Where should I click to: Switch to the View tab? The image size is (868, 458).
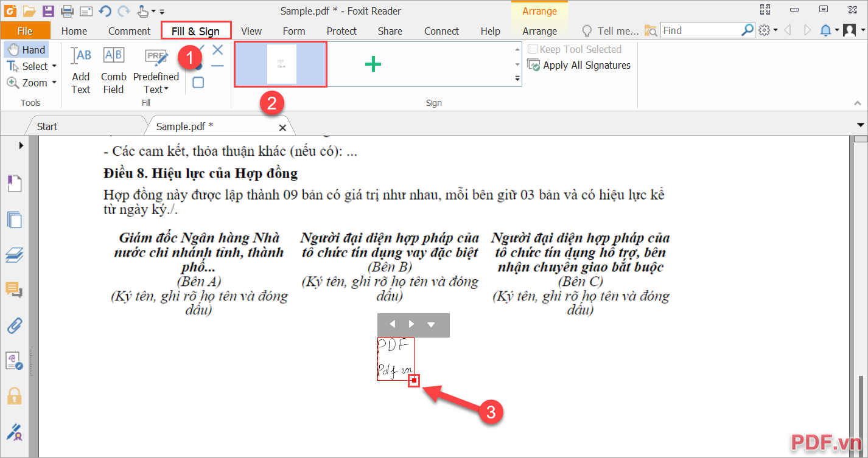251,31
